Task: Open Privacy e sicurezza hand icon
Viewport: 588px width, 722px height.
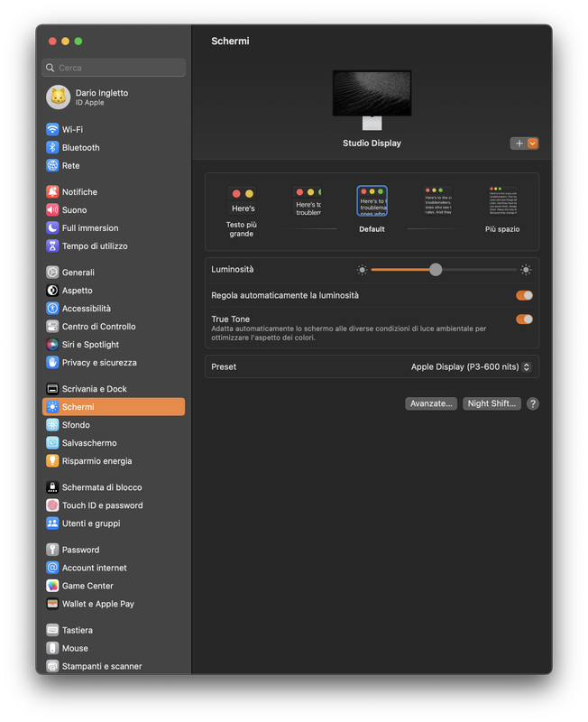Action: point(52,363)
